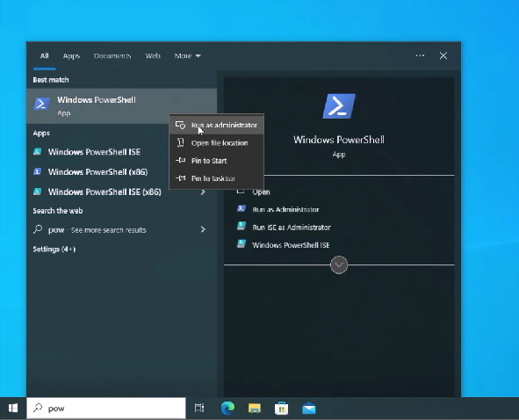This screenshot has width=519, height=420.
Task: Click the taskbar search box containing pow
Action: [x=106, y=408]
